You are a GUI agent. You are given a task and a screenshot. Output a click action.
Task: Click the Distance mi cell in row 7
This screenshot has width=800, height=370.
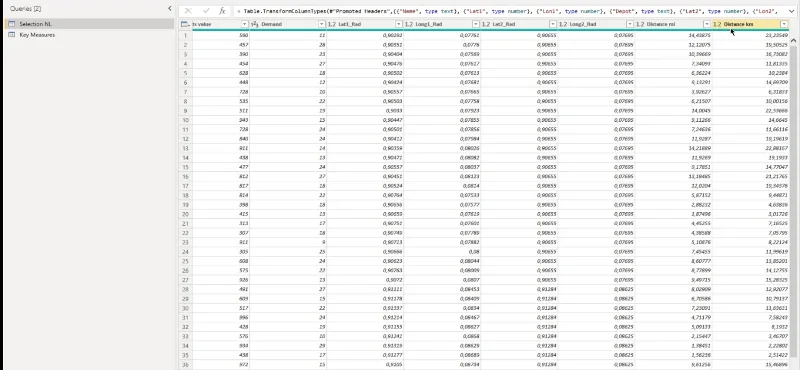(x=673, y=92)
